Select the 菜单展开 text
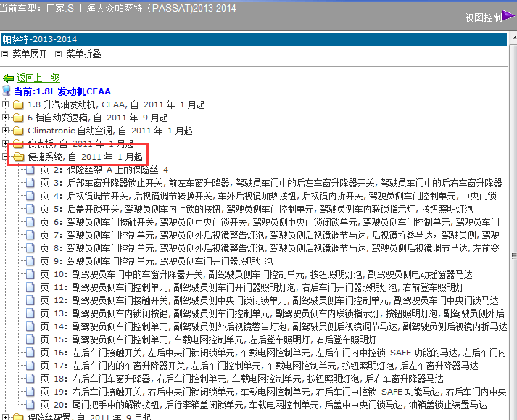 [30, 54]
